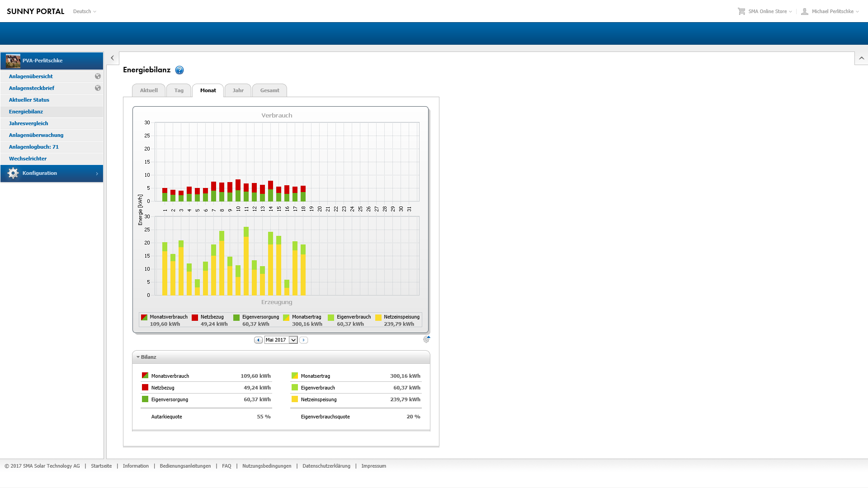Click the user profile avatar icon
Viewport: 868px width, 488px height.
click(805, 11)
